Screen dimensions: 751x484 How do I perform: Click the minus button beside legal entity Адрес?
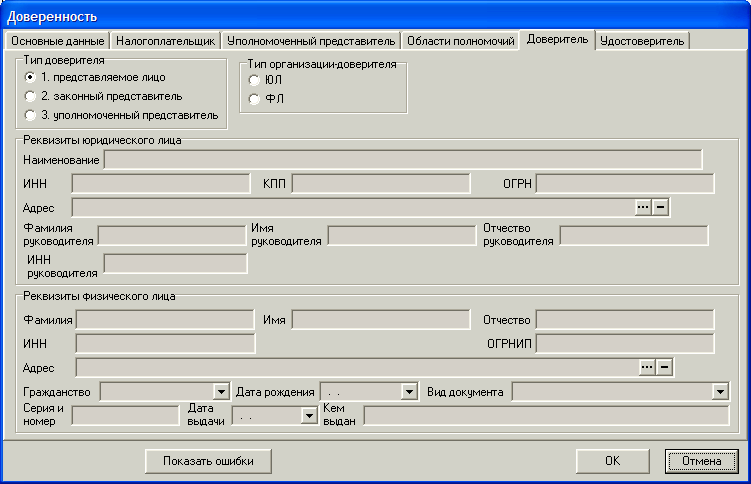point(660,207)
